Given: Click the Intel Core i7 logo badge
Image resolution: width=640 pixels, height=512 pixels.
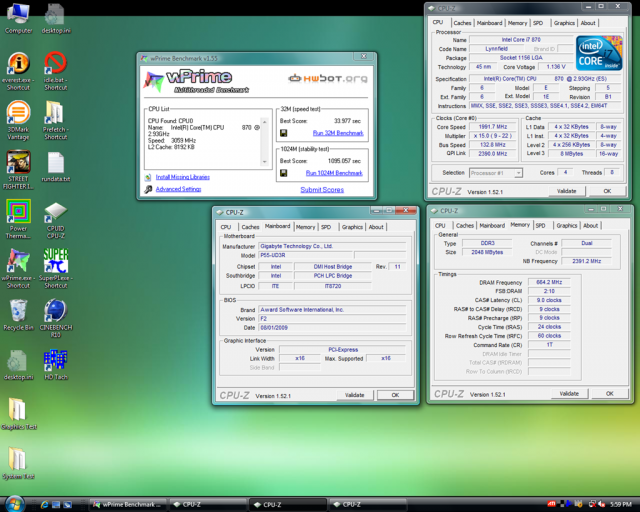Looking at the screenshot, I should [x=599, y=53].
